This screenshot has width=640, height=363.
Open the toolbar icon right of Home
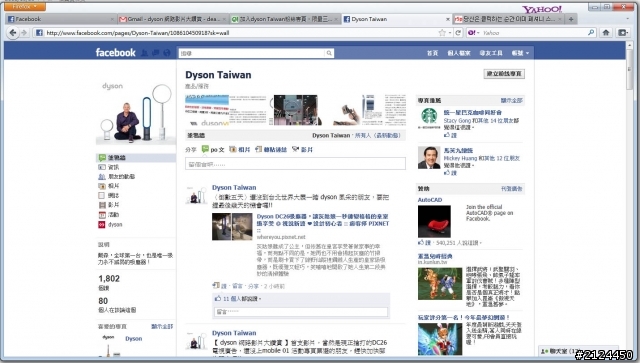[x=623, y=33]
